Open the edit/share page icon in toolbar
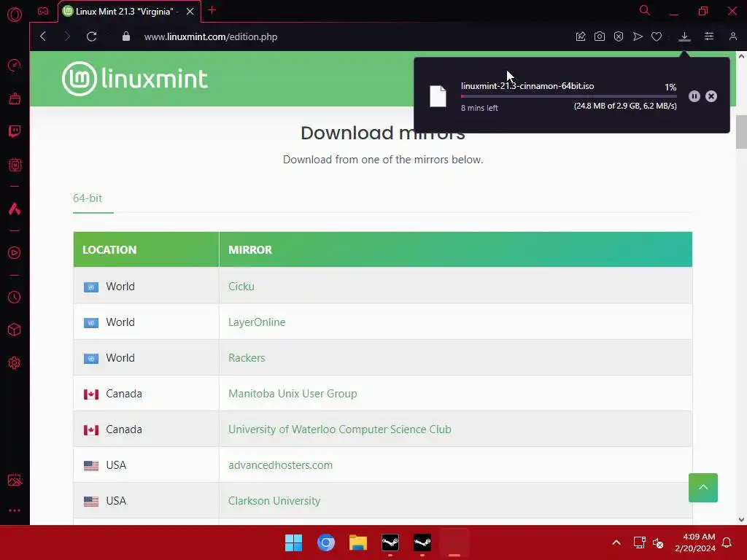Screen dimensions: 747x560 tap(580, 36)
